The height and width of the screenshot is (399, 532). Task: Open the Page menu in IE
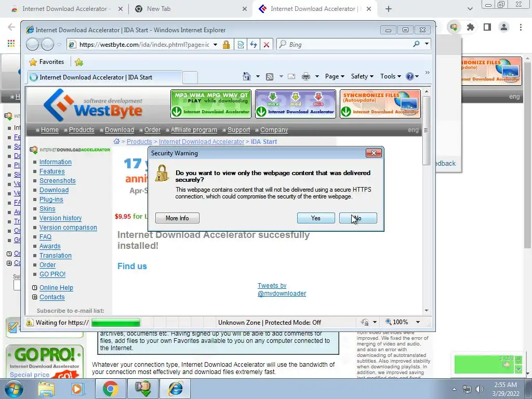point(335,76)
